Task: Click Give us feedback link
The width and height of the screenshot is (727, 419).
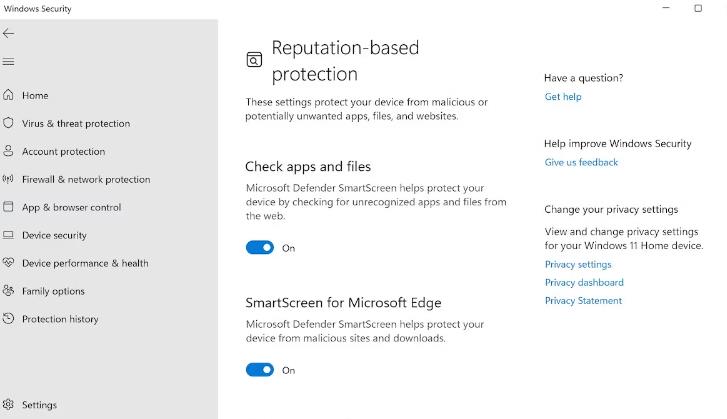Action: coord(581,162)
